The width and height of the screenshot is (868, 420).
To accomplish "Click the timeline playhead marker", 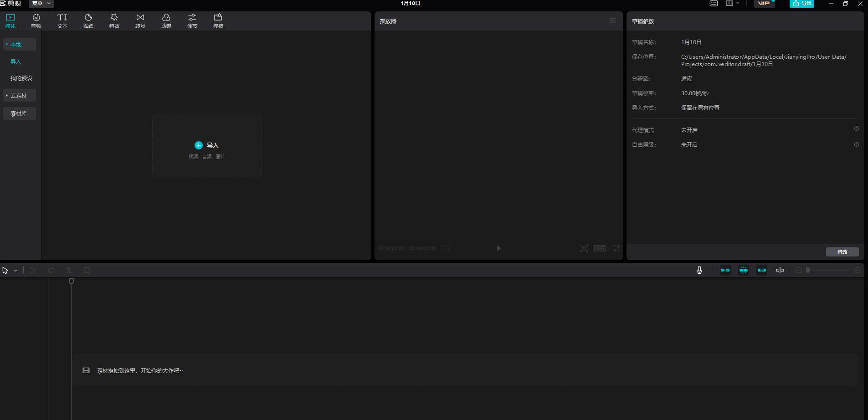I will (x=72, y=281).
